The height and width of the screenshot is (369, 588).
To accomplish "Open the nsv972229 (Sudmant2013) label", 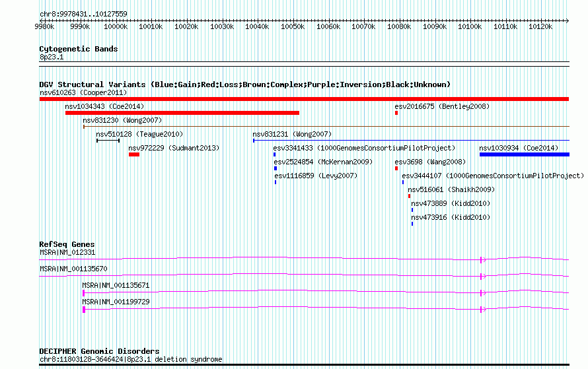I will click(174, 148).
